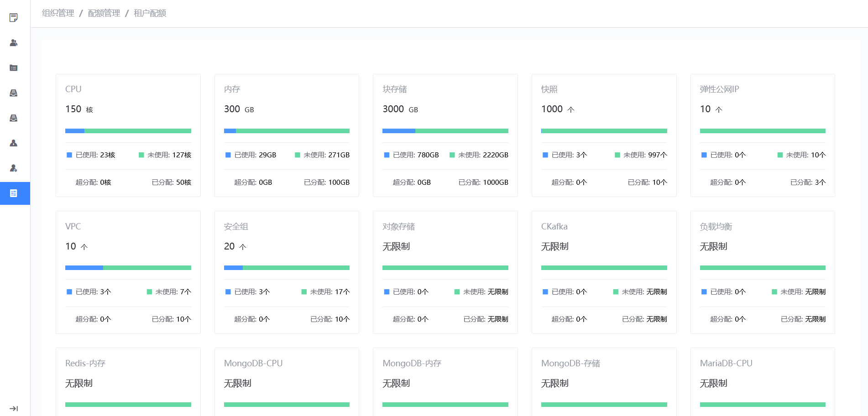Open the user-with-tie admin sidebar icon
The image size is (868, 416).
(14, 143)
